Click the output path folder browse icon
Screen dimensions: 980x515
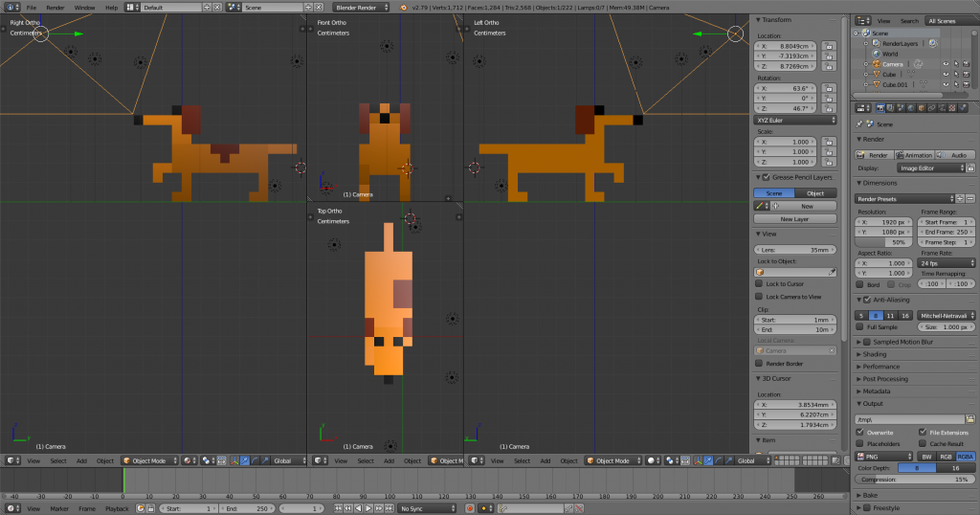point(969,419)
